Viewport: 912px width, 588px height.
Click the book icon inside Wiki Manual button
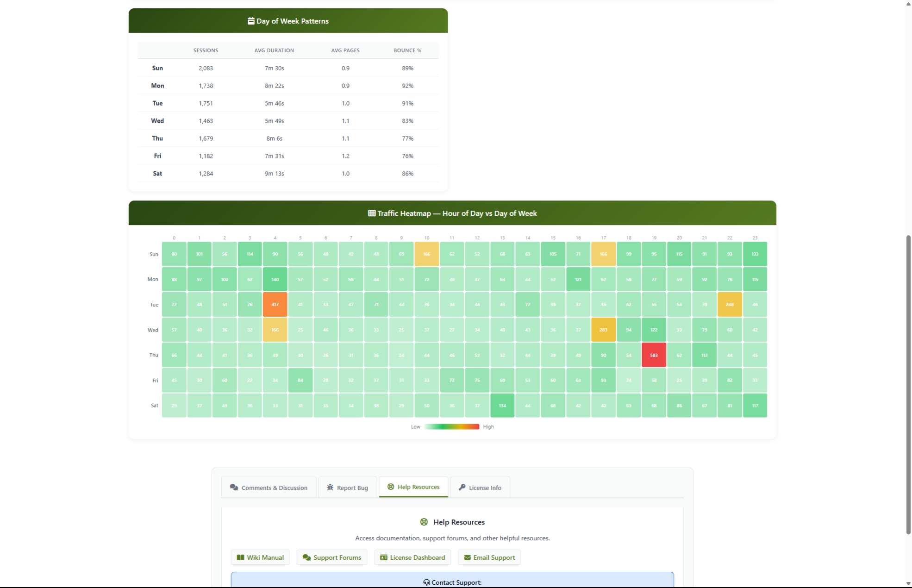(241, 557)
